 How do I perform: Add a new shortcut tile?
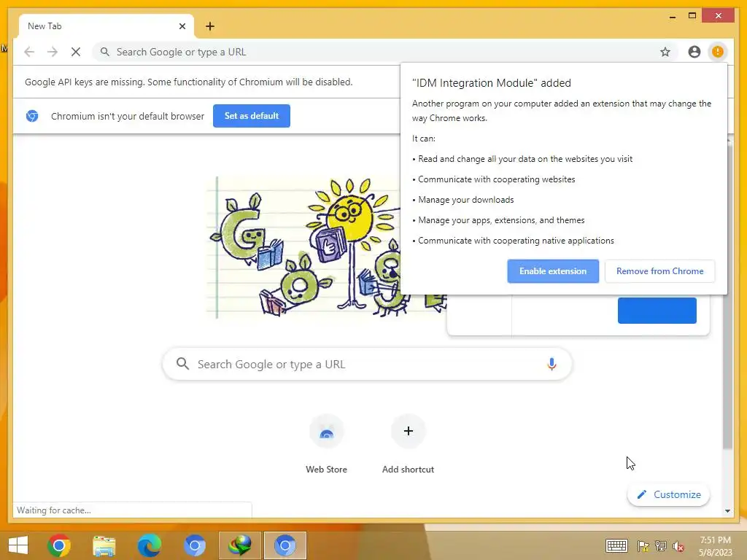(x=409, y=444)
